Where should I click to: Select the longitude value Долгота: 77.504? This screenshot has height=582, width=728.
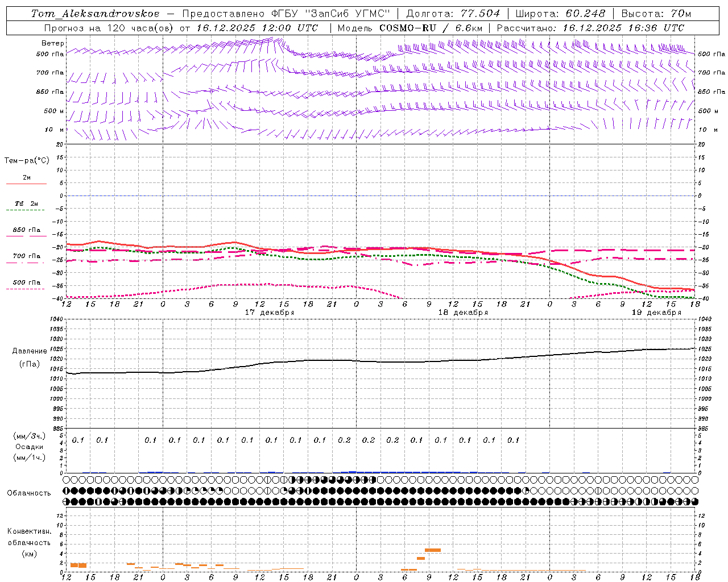pyautogui.click(x=453, y=14)
